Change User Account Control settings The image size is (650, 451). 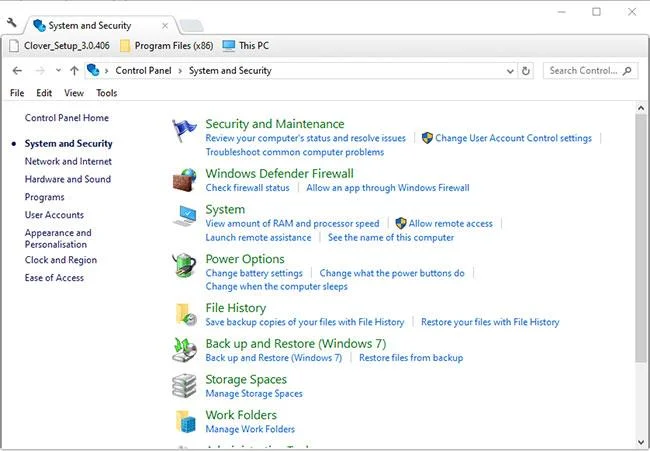513,138
